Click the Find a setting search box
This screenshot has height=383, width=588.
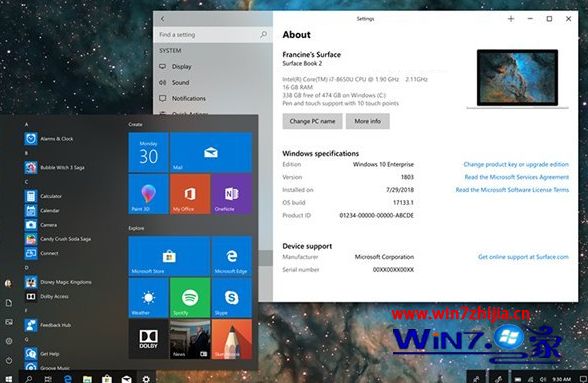[x=213, y=35]
